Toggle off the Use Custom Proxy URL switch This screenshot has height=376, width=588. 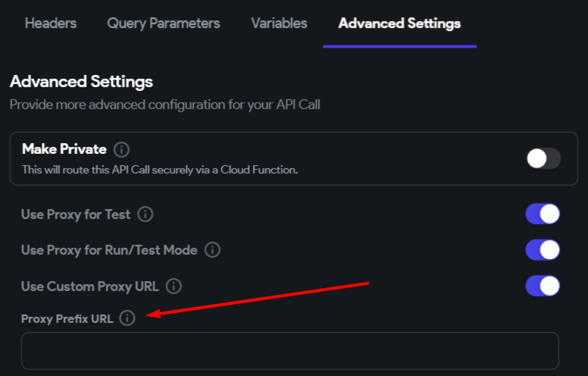[x=543, y=286]
